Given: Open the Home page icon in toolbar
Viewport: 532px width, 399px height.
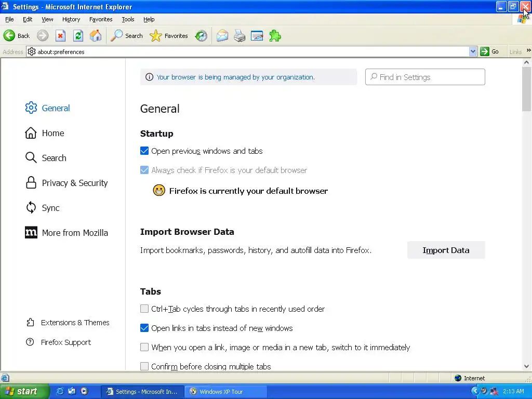Looking at the screenshot, I should pyautogui.click(x=96, y=36).
